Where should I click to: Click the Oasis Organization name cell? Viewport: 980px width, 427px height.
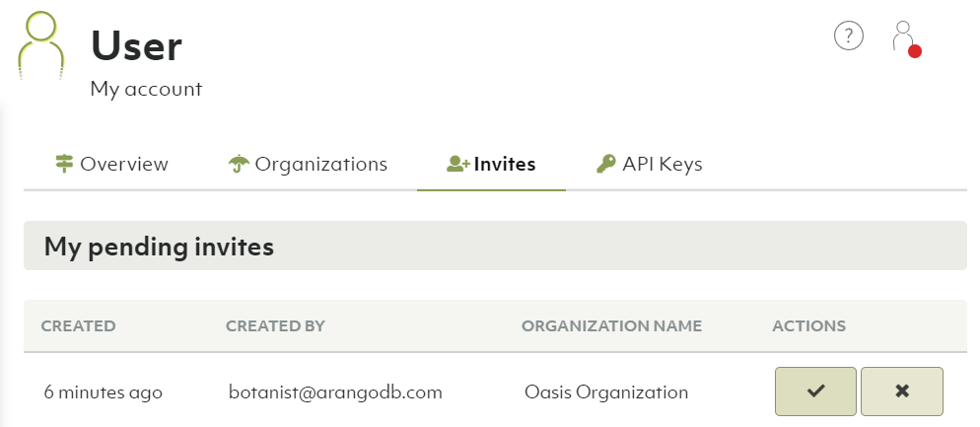pos(606,391)
